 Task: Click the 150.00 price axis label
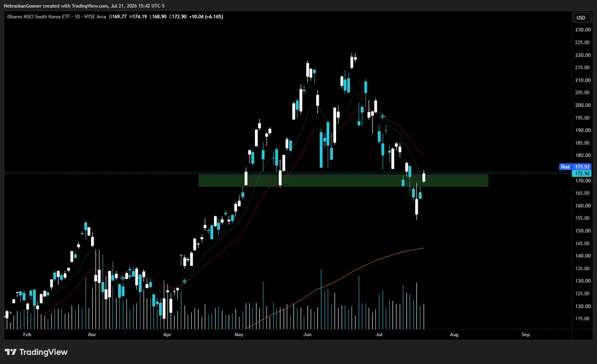click(583, 231)
